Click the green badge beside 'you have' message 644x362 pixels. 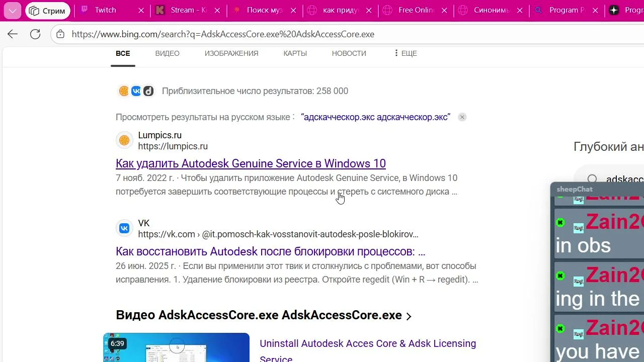coord(560,329)
